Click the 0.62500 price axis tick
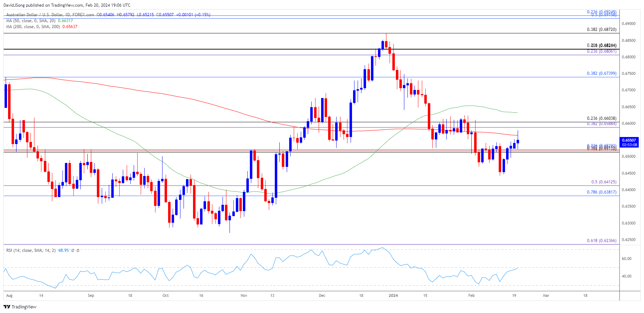 (629, 240)
